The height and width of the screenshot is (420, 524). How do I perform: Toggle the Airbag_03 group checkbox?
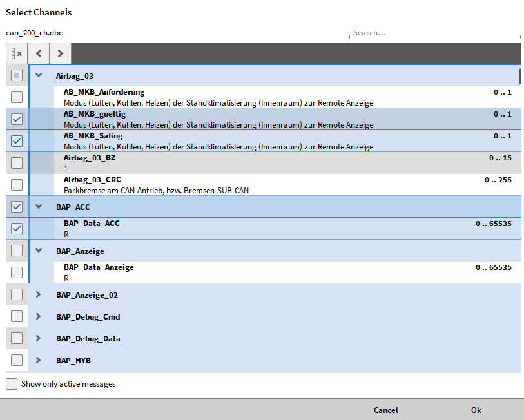click(x=17, y=75)
